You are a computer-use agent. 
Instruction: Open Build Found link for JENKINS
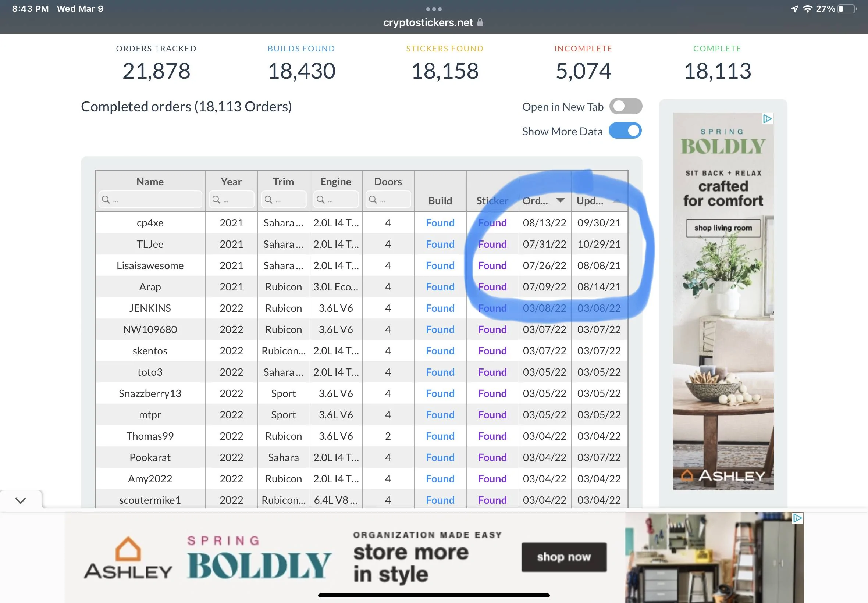pos(440,308)
